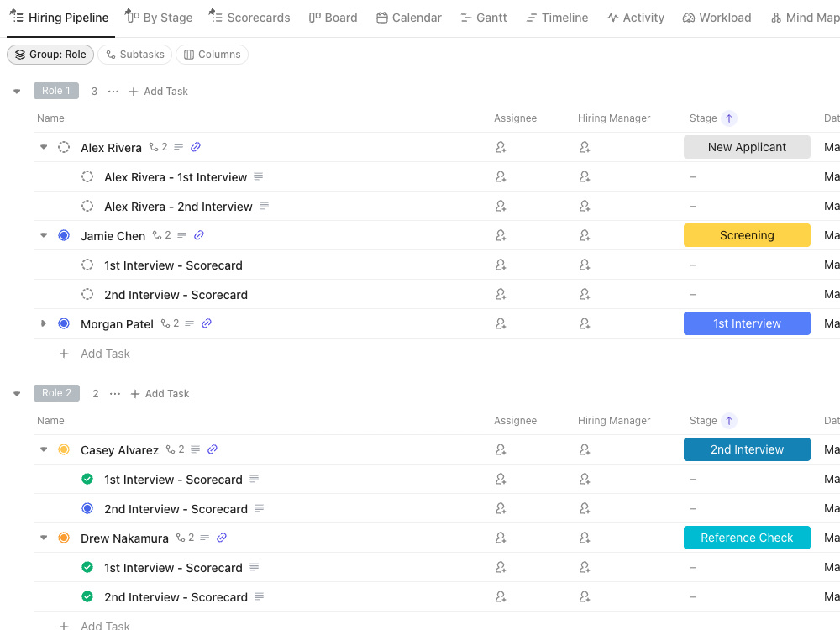Image resolution: width=840 pixels, height=630 pixels.
Task: Click Add Task row below Morgan Patel
Action: tap(95, 354)
